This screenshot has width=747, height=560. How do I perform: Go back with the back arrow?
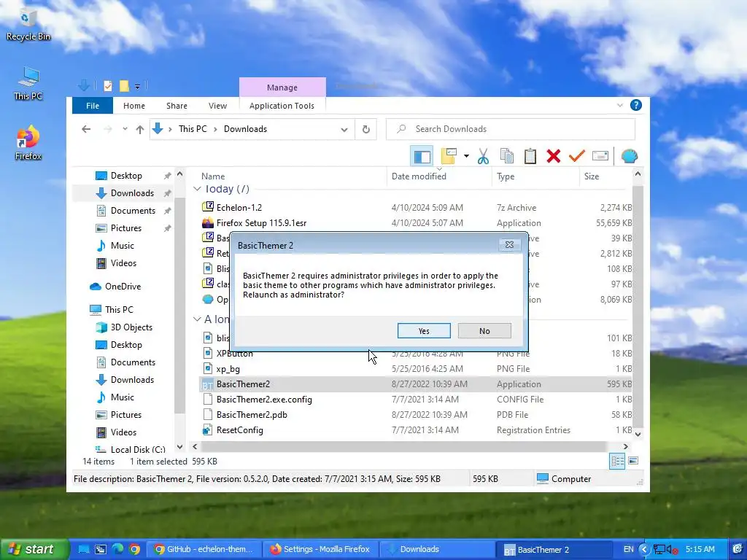[x=86, y=129]
